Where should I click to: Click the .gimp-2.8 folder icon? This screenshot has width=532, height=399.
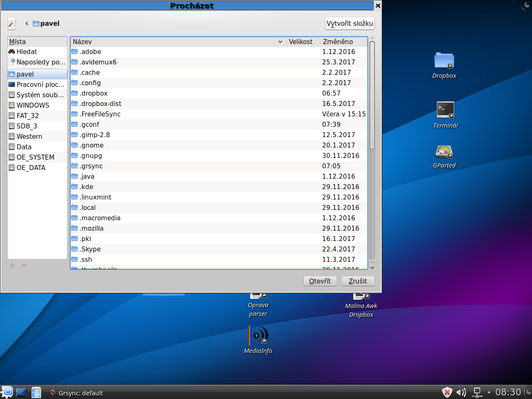click(x=74, y=135)
